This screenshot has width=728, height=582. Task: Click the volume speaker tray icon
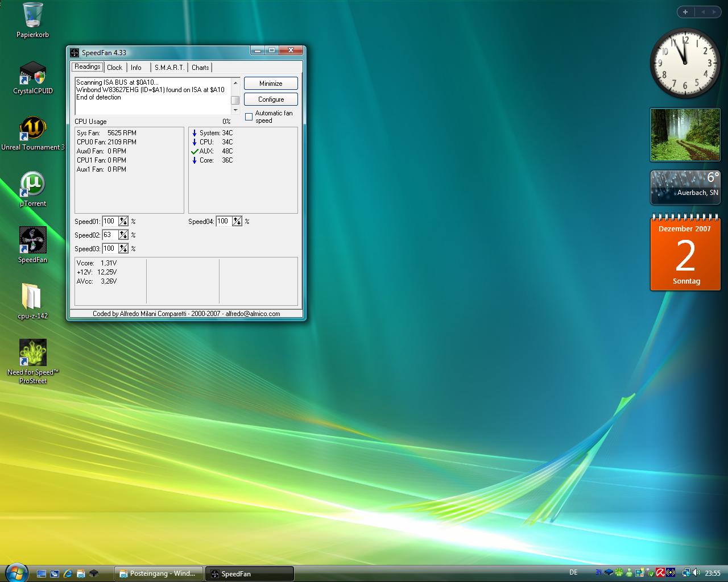697,572
